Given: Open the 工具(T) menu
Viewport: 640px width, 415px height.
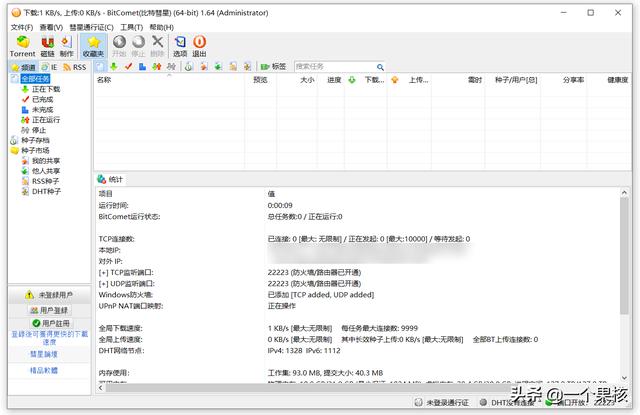Looking at the screenshot, I should [x=131, y=27].
